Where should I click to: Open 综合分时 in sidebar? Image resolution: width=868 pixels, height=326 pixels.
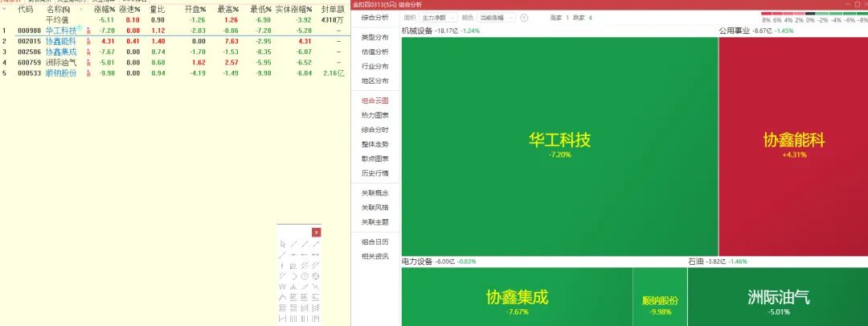click(375, 130)
